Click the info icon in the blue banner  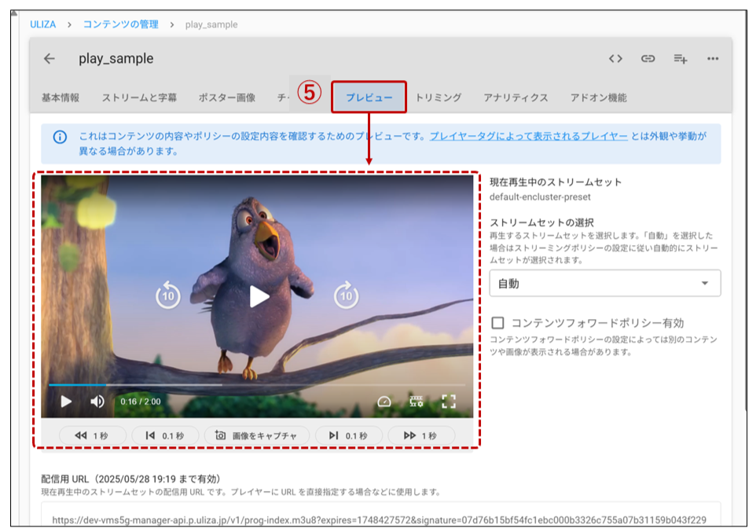[x=60, y=137]
